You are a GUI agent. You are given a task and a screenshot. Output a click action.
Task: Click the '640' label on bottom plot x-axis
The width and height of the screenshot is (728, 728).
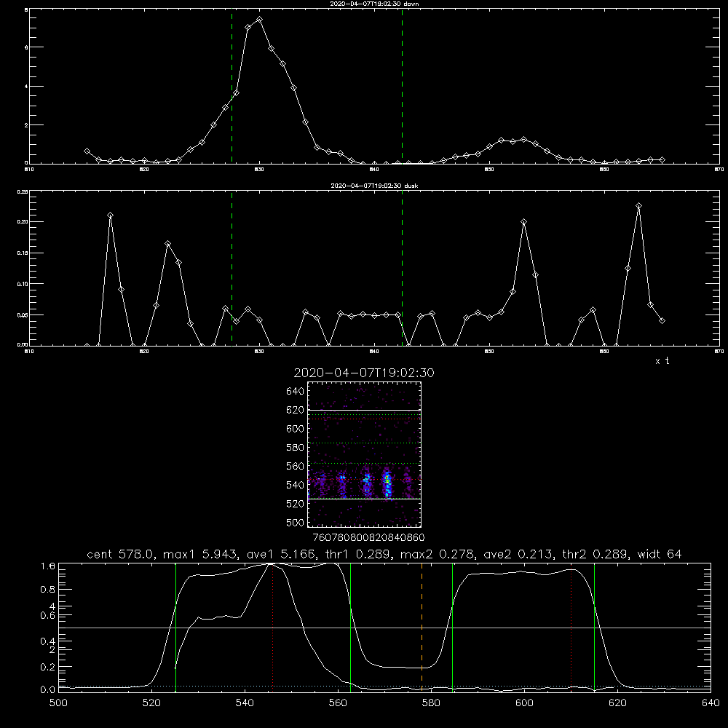tap(711, 703)
